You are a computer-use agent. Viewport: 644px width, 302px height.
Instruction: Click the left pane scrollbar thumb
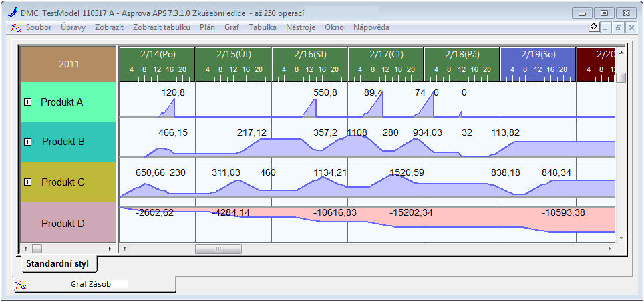(x=37, y=249)
